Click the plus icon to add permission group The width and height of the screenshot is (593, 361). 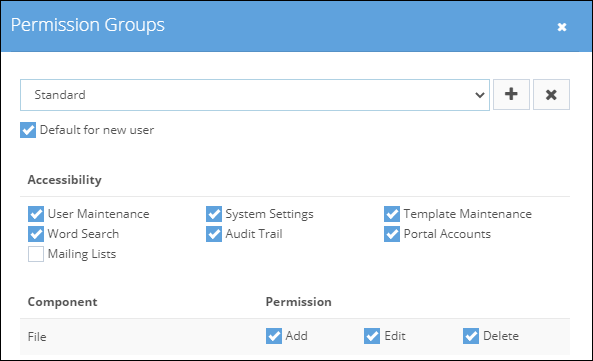coord(511,95)
